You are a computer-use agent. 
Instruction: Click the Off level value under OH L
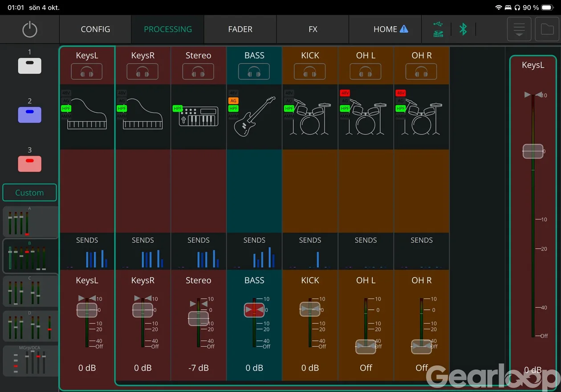click(x=366, y=368)
